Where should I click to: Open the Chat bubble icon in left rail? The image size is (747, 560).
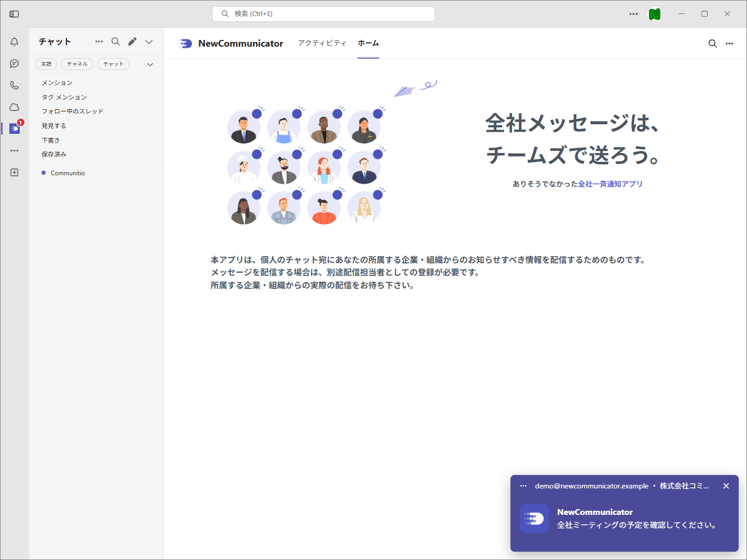coord(15,64)
